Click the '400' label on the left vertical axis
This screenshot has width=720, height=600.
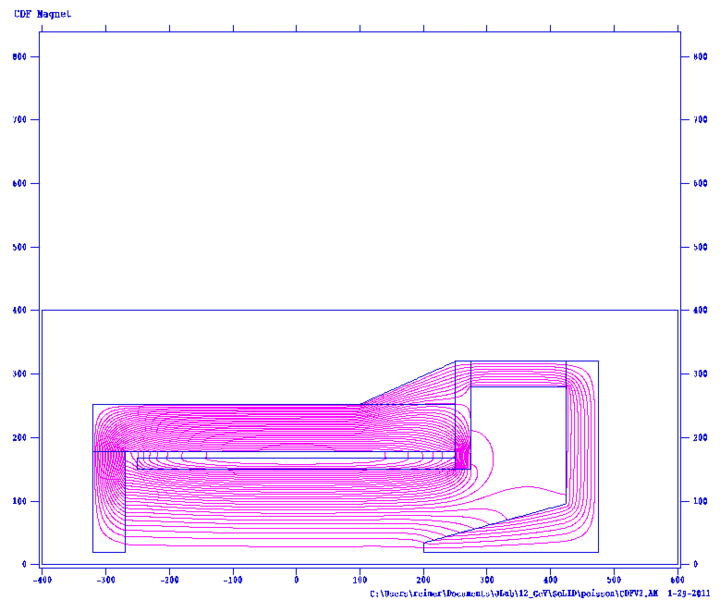point(20,310)
